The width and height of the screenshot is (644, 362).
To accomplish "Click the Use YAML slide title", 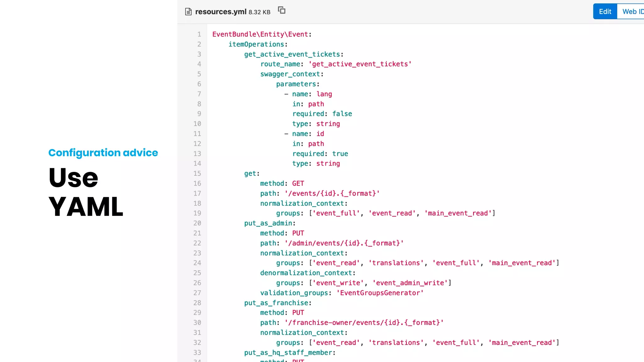I will tap(86, 192).
